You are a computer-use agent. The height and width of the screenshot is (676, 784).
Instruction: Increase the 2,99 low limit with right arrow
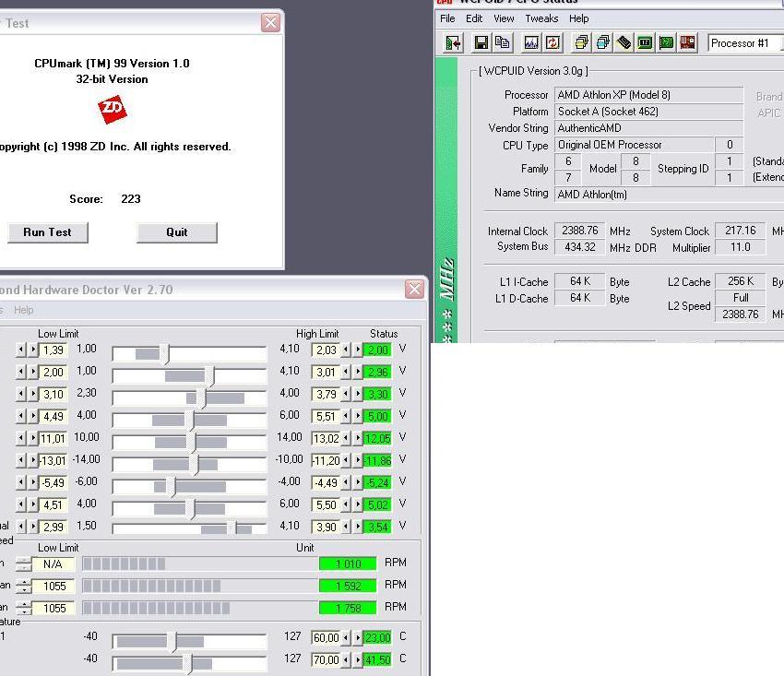point(33,526)
